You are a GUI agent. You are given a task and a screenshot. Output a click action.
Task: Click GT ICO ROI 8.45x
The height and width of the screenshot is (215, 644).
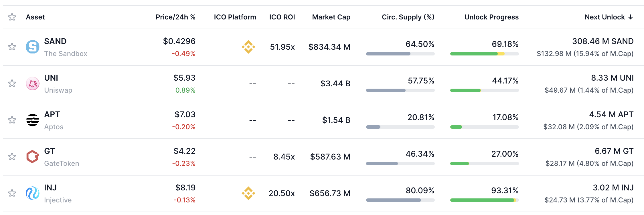click(284, 157)
